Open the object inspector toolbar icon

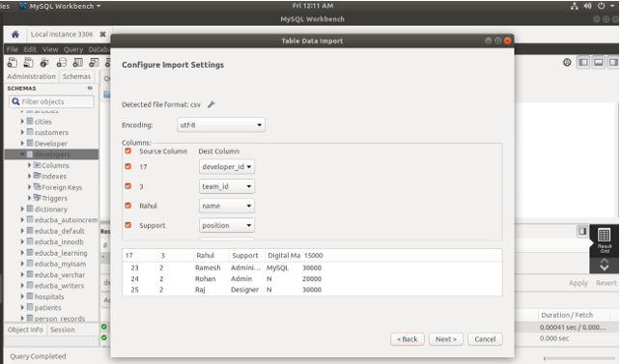(44, 63)
